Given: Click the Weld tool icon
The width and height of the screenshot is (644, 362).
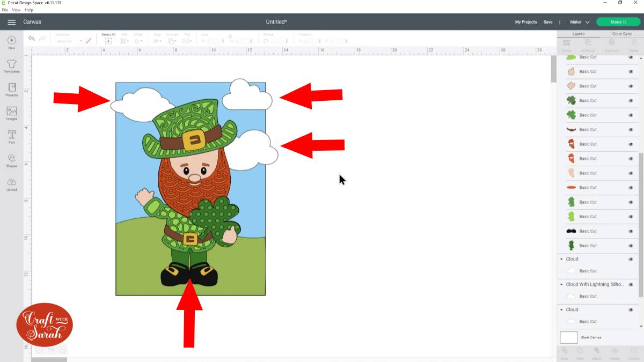Looking at the screenshot, I should point(580,351).
